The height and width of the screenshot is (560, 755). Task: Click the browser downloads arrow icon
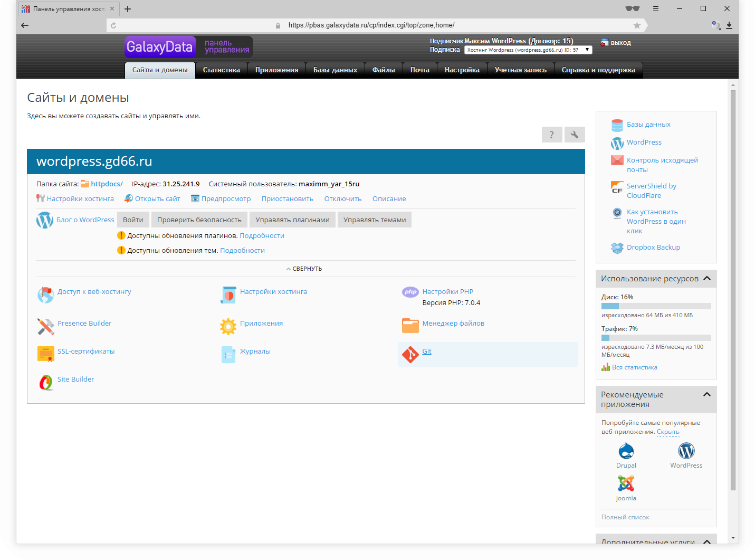coord(729,25)
